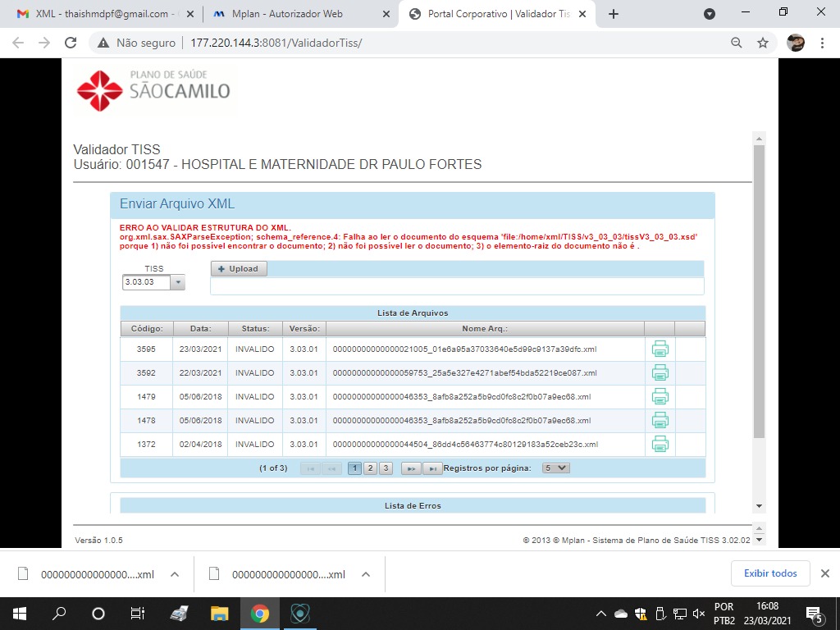This screenshot has height=630, width=840.
Task: Select page 3 in paginator
Action: [386, 468]
